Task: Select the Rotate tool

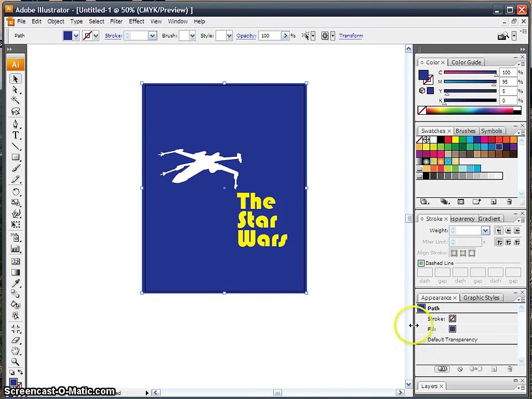Action: pos(16,192)
